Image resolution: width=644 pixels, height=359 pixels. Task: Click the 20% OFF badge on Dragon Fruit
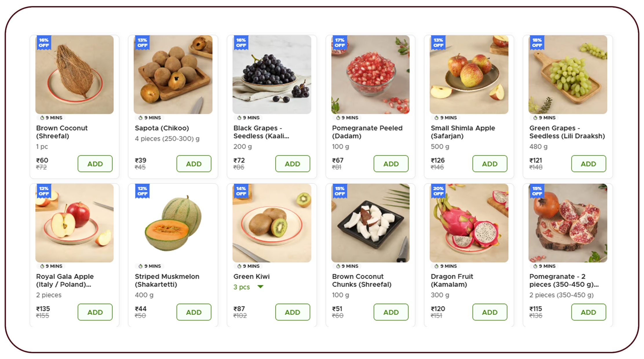point(438,191)
